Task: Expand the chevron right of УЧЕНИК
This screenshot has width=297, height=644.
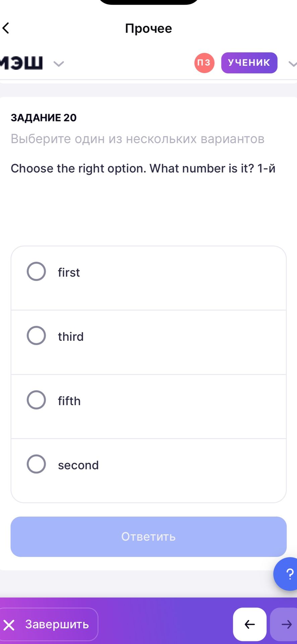Action: tap(293, 63)
